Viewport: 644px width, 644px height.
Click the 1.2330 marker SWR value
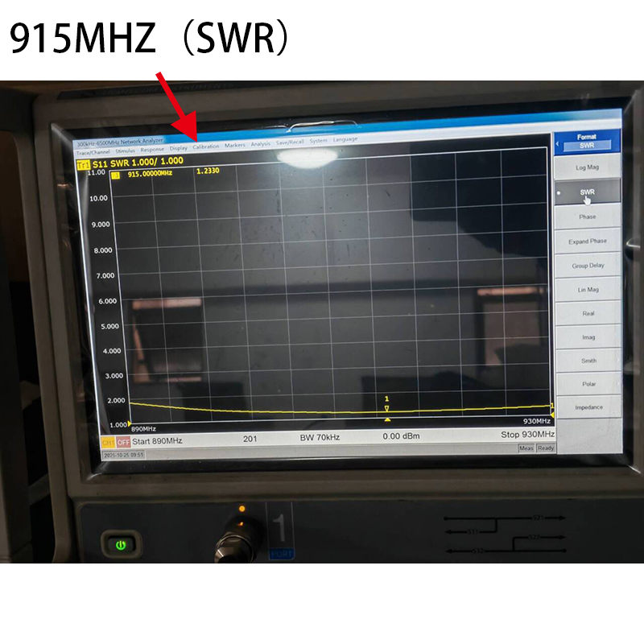[x=208, y=171]
